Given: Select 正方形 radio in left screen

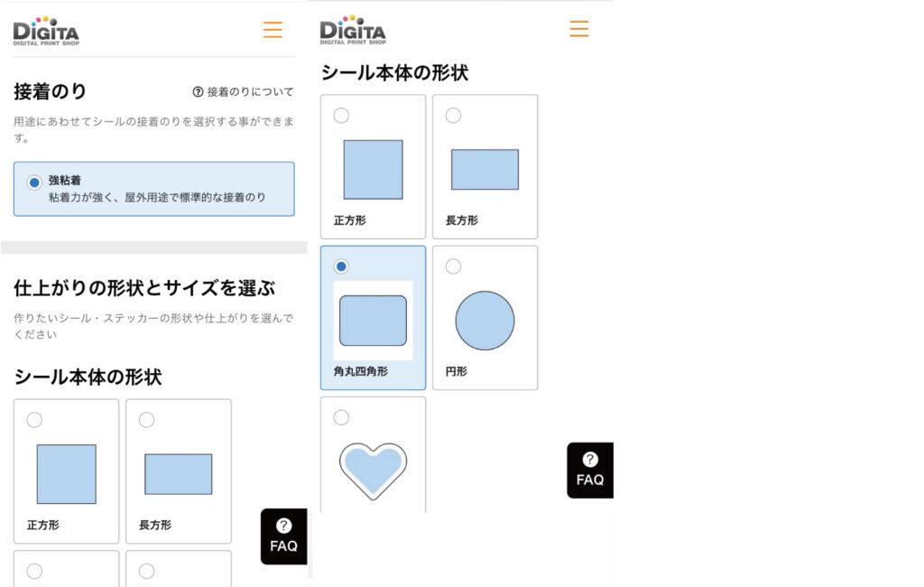Looking at the screenshot, I should 34,420.
